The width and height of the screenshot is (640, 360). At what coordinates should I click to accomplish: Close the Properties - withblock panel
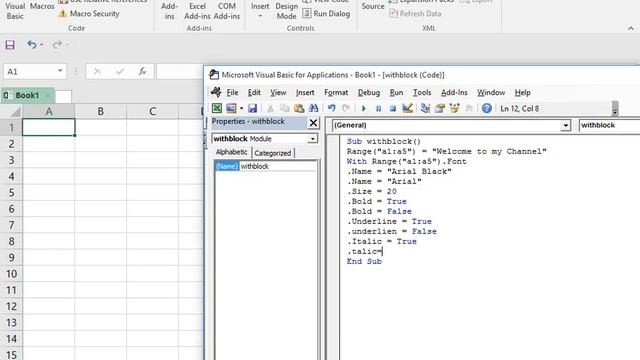[x=313, y=122]
